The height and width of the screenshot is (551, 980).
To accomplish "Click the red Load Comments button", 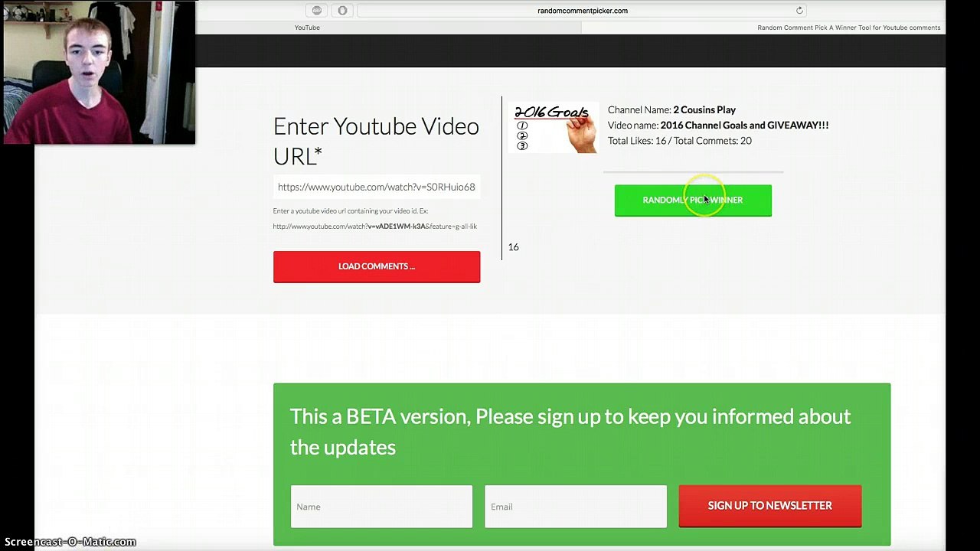I will coord(377,266).
